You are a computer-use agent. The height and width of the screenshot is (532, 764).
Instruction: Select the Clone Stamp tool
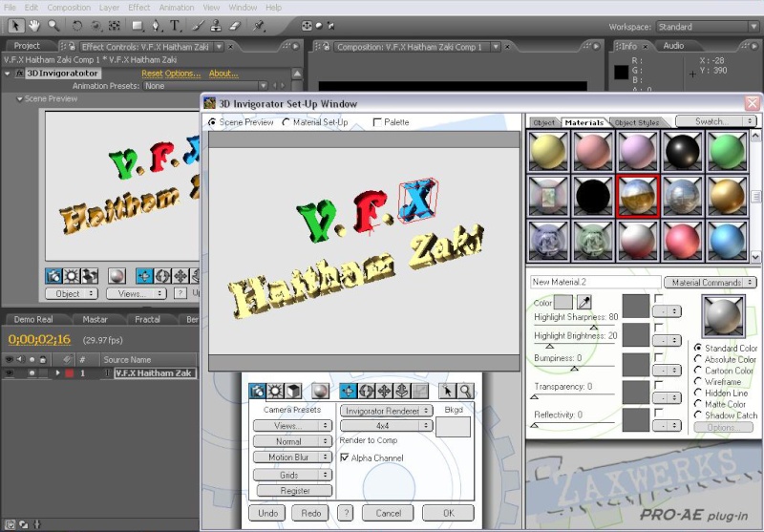[x=217, y=26]
